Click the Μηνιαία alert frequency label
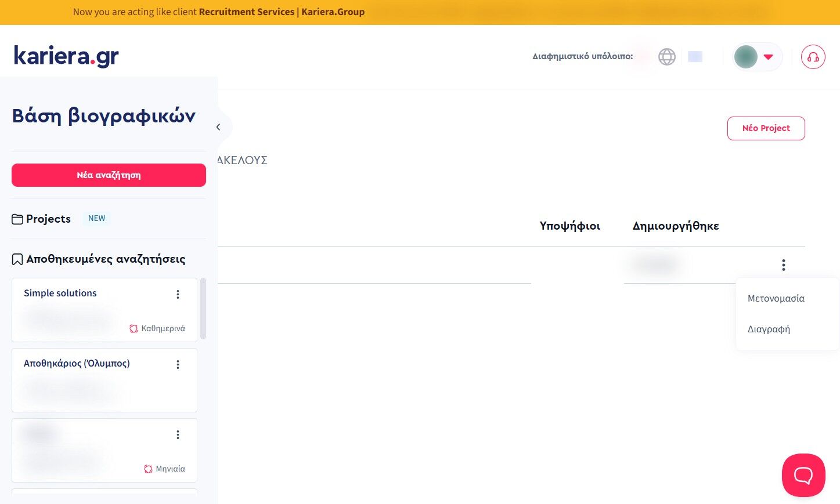This screenshot has height=504, width=840. click(170, 469)
